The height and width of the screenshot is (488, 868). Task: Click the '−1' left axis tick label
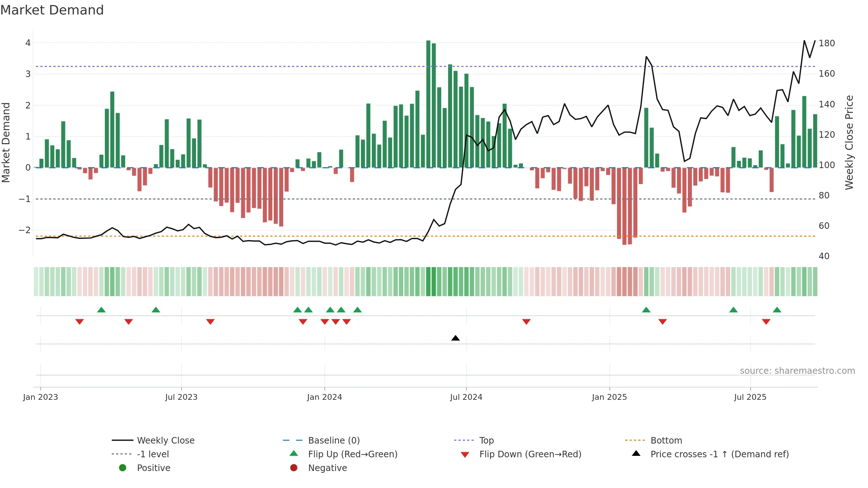coord(25,199)
